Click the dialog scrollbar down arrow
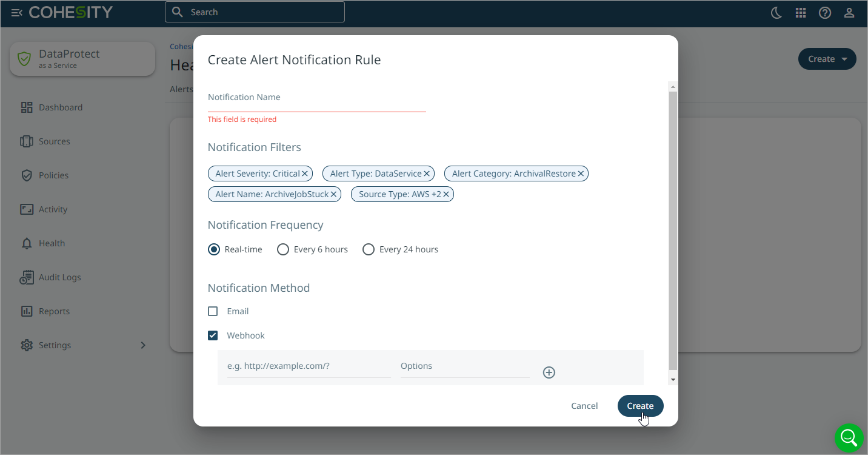This screenshot has width=868, height=455. click(673, 379)
